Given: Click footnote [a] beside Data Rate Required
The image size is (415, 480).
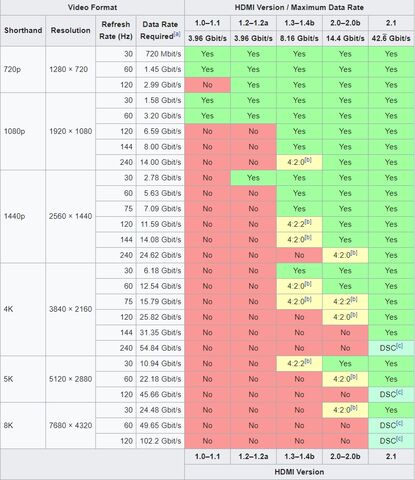Looking at the screenshot, I should 177,34.
